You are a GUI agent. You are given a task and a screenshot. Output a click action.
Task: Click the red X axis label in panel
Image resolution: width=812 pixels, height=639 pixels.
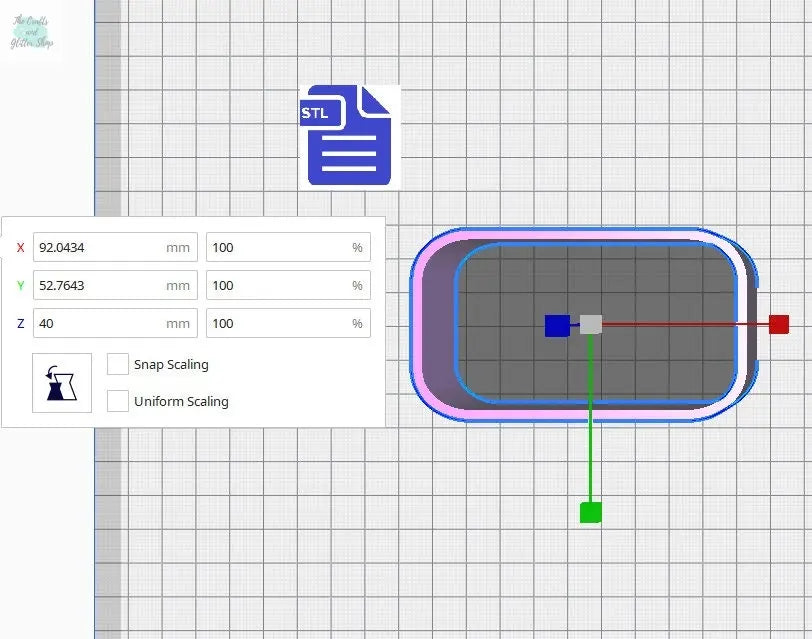21,248
